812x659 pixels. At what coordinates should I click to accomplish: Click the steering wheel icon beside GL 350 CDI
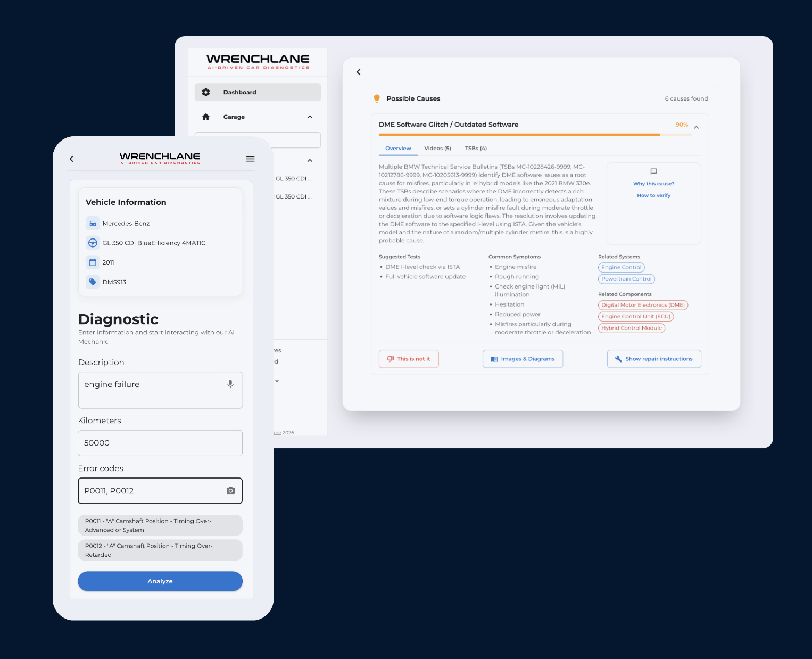tap(93, 243)
